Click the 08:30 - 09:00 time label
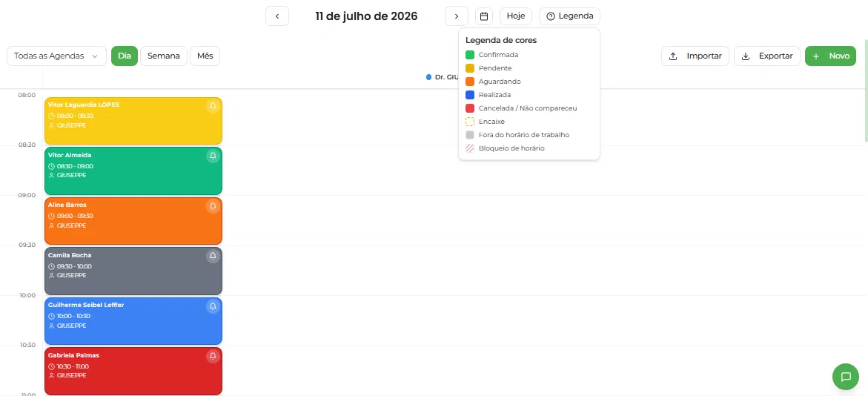Image resolution: width=868 pixels, height=396 pixels. tap(75, 166)
